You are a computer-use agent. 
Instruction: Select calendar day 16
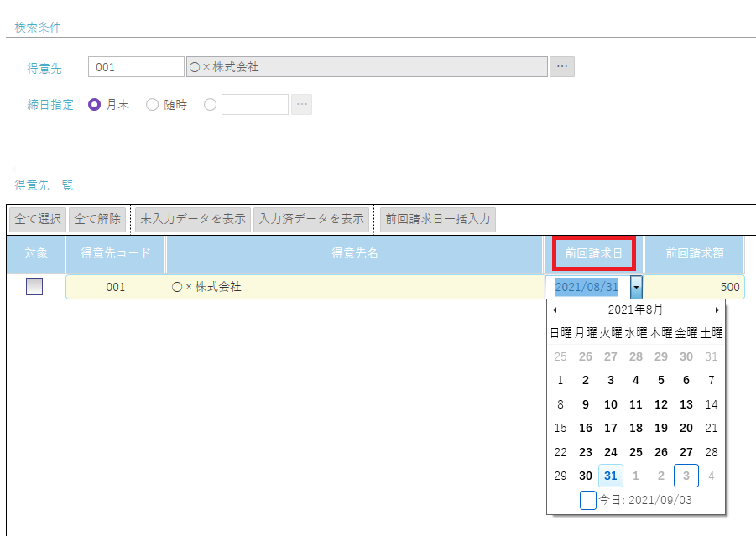coord(586,428)
